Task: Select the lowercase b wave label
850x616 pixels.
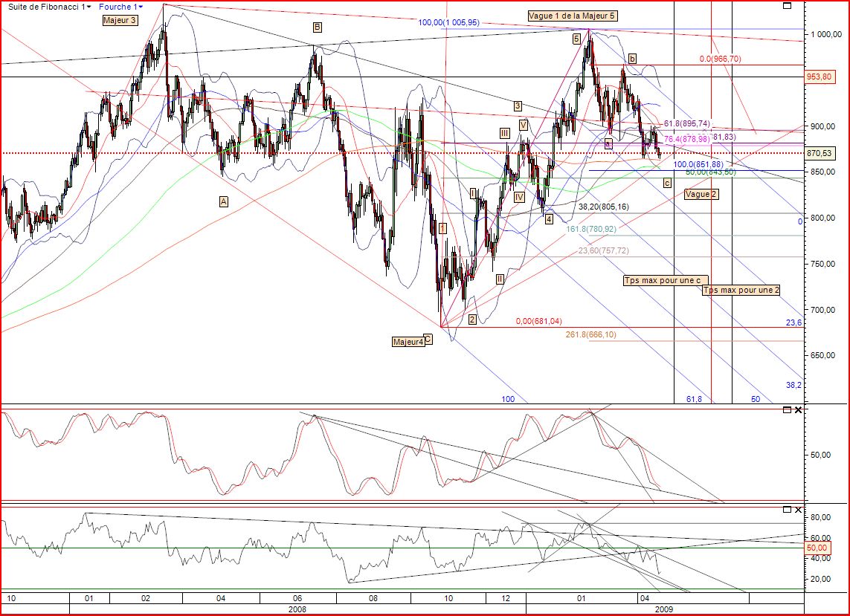Action: [633, 59]
